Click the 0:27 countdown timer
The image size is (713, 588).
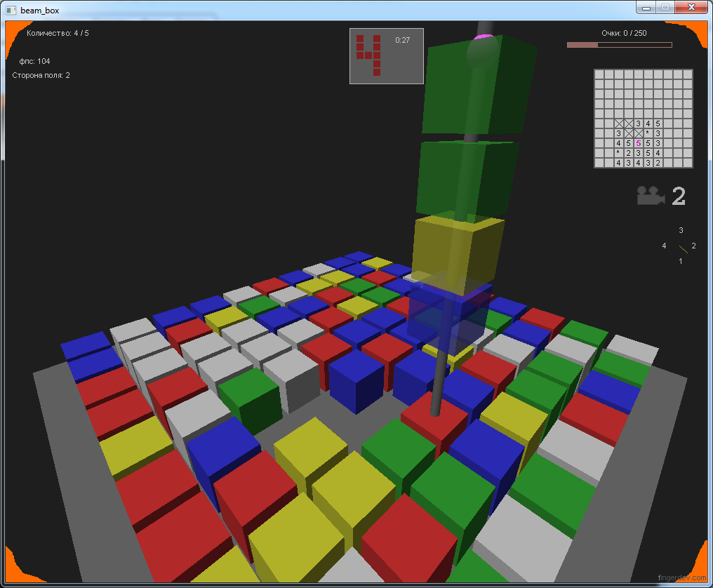(402, 40)
